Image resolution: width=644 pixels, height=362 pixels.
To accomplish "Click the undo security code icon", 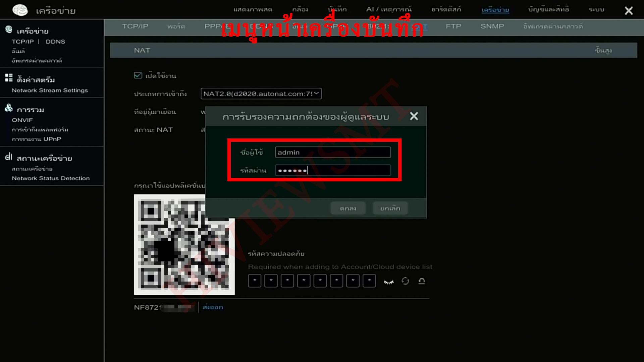I will click(x=422, y=281).
